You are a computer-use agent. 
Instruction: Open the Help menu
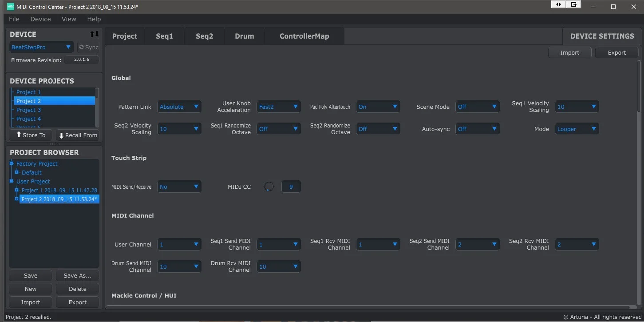[94, 19]
